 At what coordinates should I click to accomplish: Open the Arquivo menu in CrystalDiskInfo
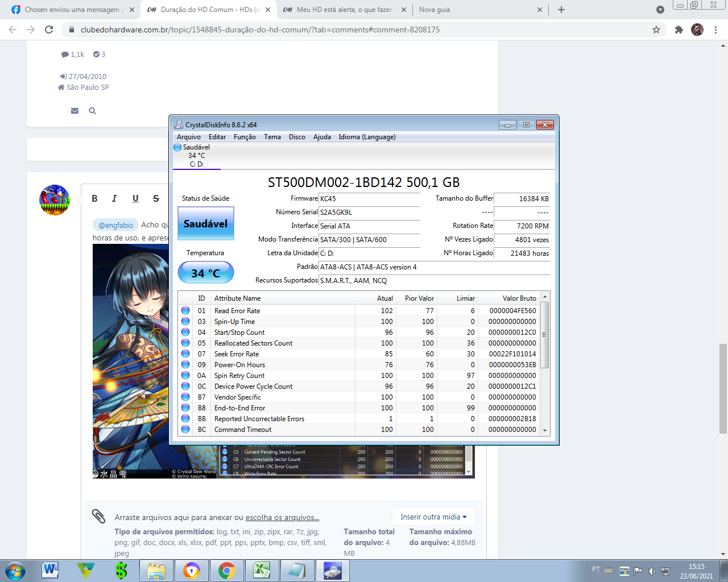189,137
